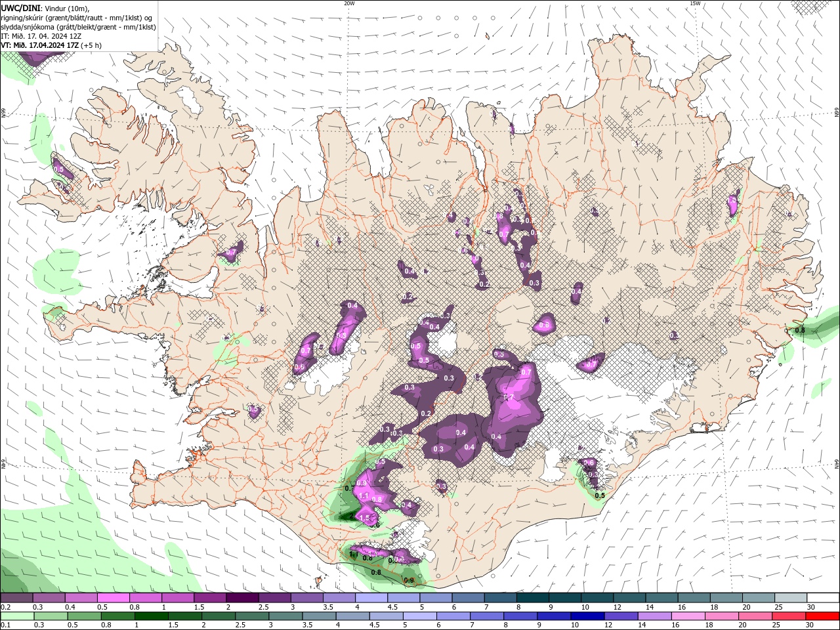
Task: Click the '0.2' label under snow legend
Action: point(5,607)
